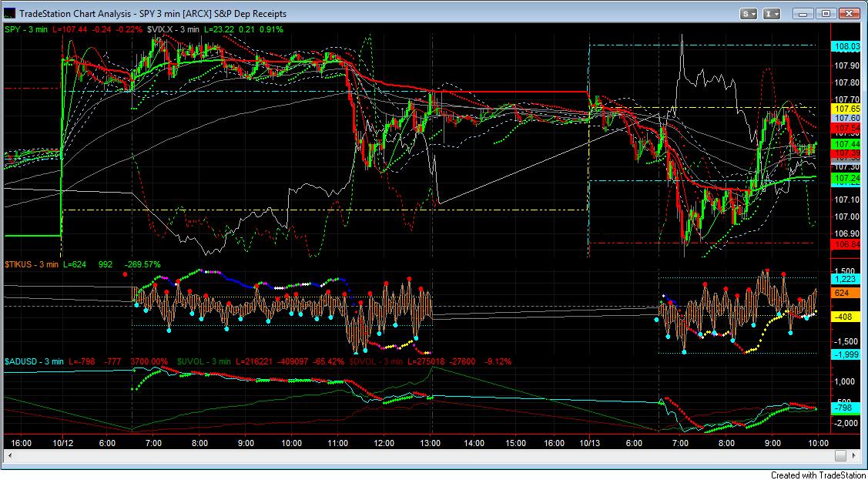The image size is (868, 480).
Task: Click the 107.00 price axis label
Action: 846,217
